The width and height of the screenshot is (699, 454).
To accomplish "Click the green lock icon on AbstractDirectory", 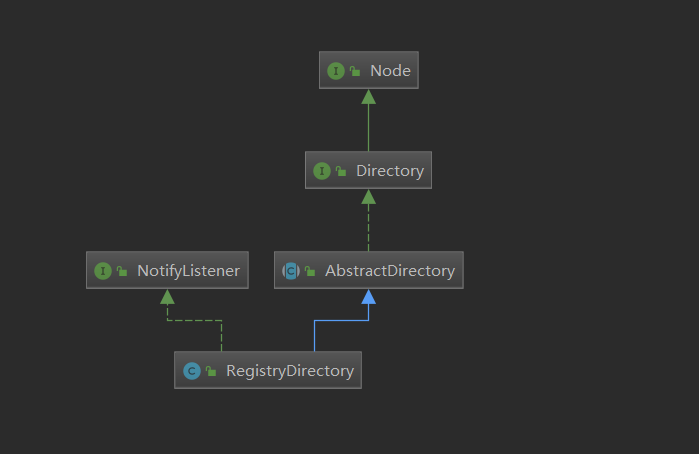I will pyautogui.click(x=310, y=270).
